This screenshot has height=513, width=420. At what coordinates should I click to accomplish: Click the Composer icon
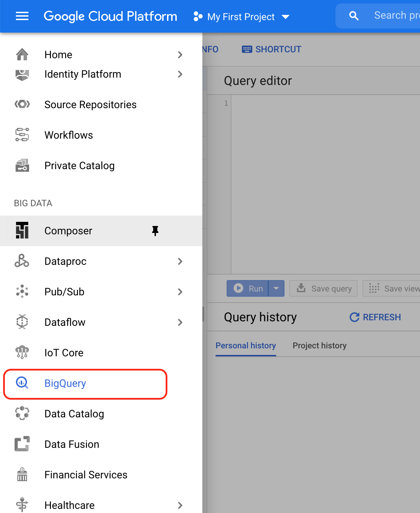tap(22, 231)
